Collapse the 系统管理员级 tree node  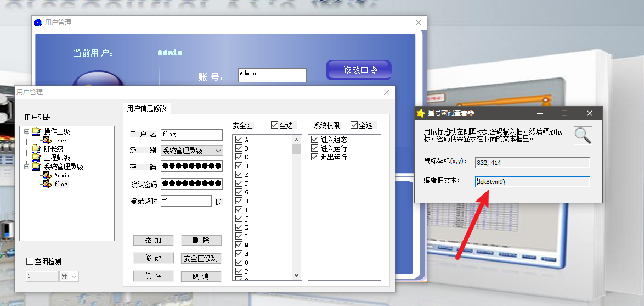(27, 166)
